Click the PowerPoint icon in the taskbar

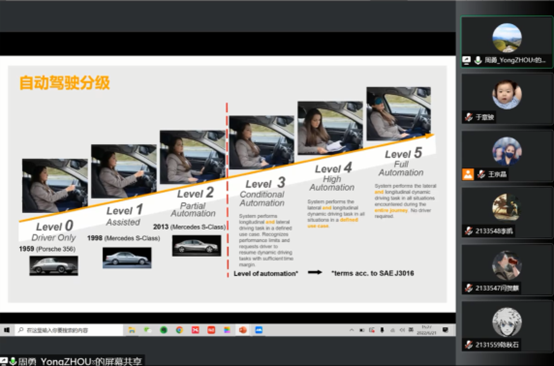point(243,330)
